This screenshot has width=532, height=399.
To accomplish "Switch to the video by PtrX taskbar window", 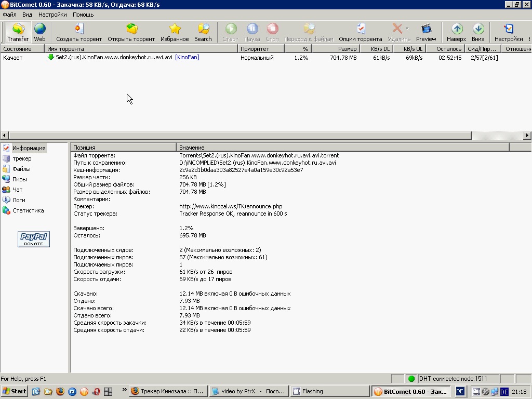I will tap(249, 391).
